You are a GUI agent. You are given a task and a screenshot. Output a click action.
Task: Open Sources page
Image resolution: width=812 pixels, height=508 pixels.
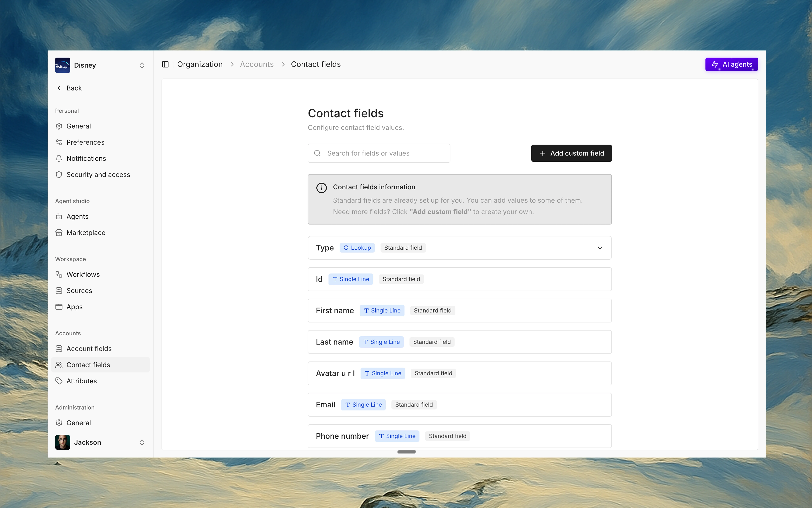coord(100,291)
